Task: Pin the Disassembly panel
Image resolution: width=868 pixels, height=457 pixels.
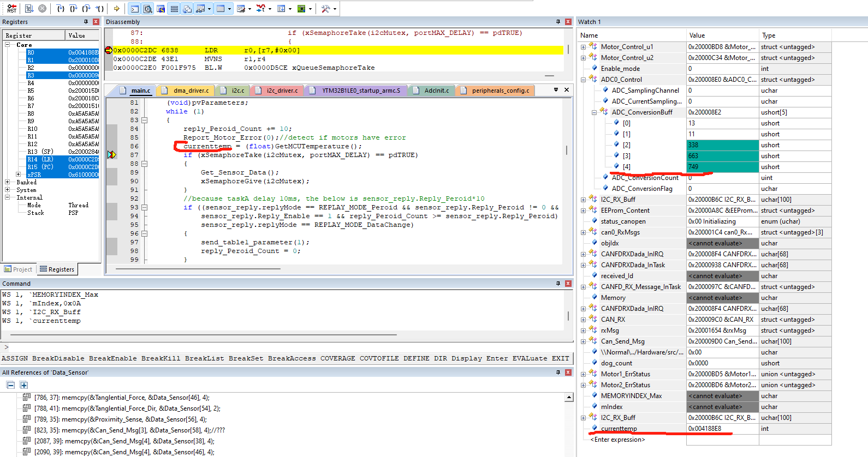Action: pyautogui.click(x=558, y=22)
